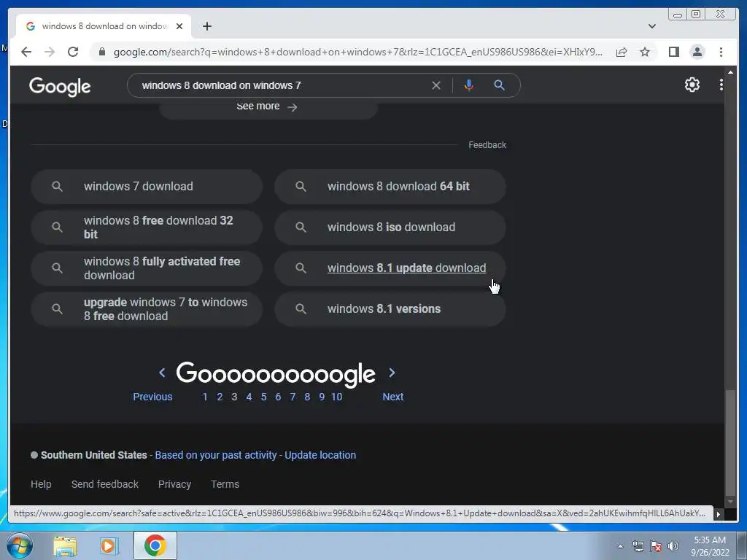Click the Update location link
Screen dimensions: 747x560
320,455
